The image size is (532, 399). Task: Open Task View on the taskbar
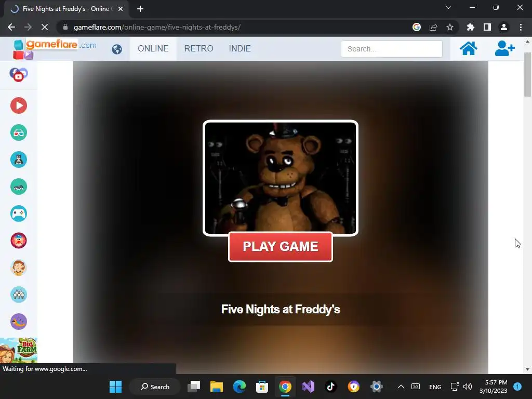click(194, 387)
